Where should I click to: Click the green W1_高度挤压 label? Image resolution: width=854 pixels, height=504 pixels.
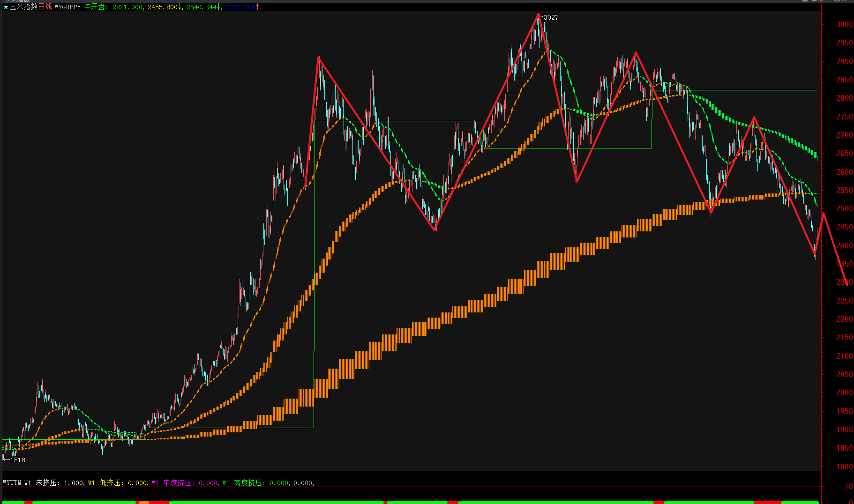point(243,483)
